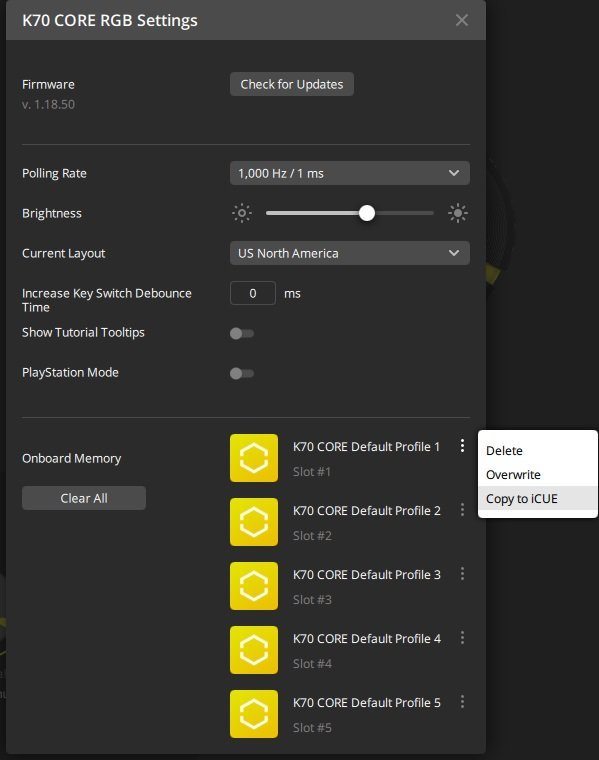
Task: Click the Clear All button
Action: [84, 498]
